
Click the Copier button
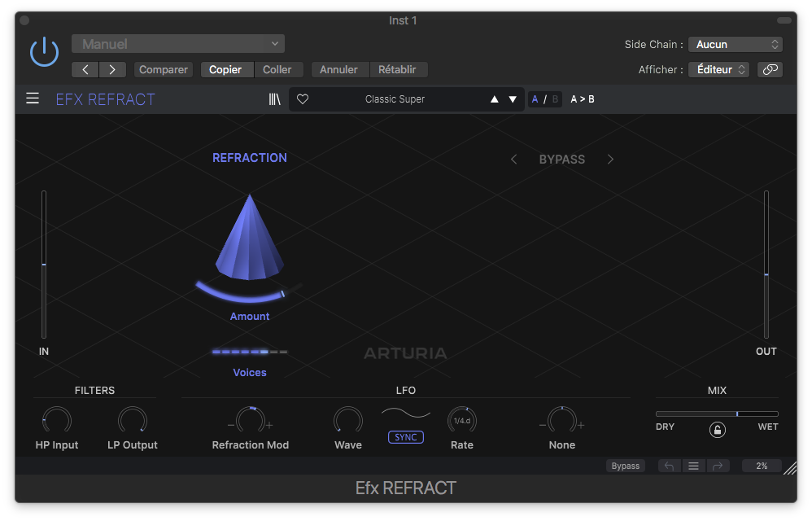click(x=225, y=69)
